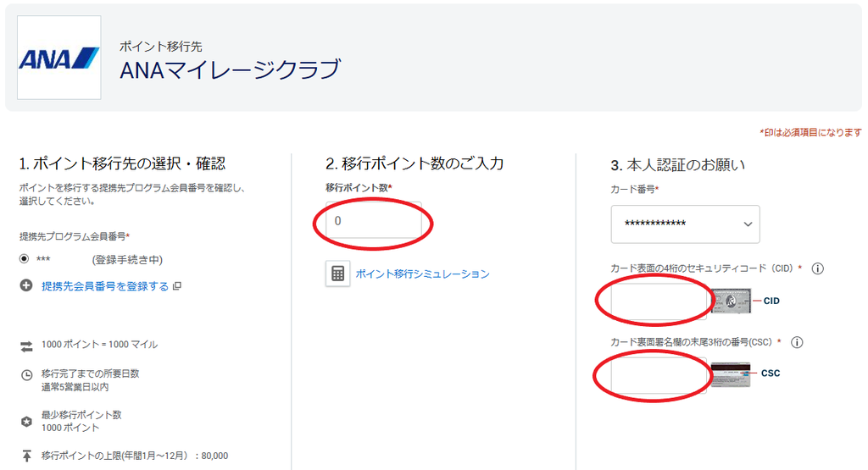Click the ANA logo image
868x470 pixels.
tap(59, 58)
